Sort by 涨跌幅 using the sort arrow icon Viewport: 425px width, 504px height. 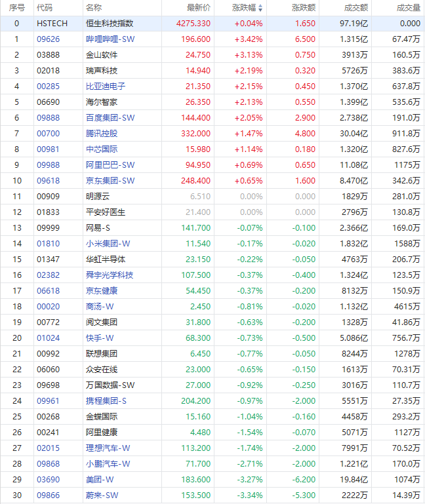point(260,8)
